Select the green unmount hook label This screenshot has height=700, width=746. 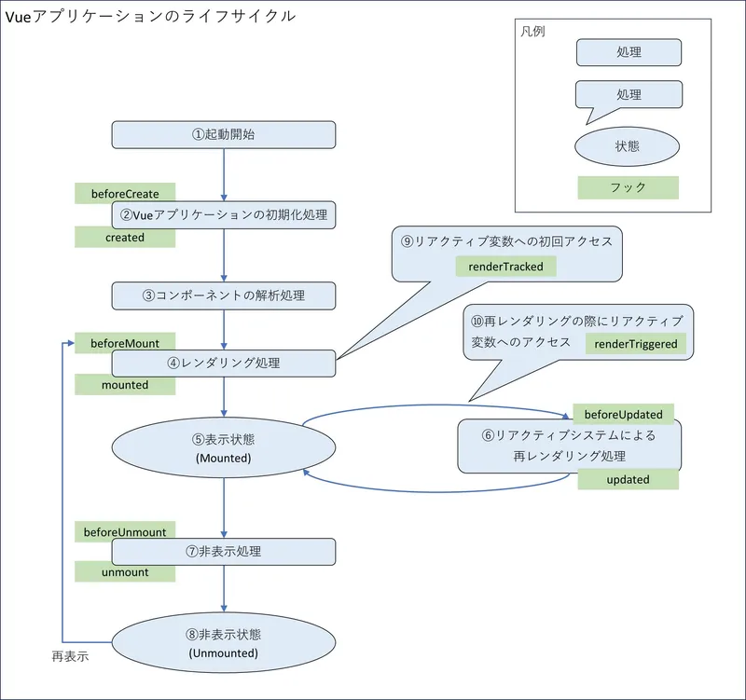[x=124, y=572]
